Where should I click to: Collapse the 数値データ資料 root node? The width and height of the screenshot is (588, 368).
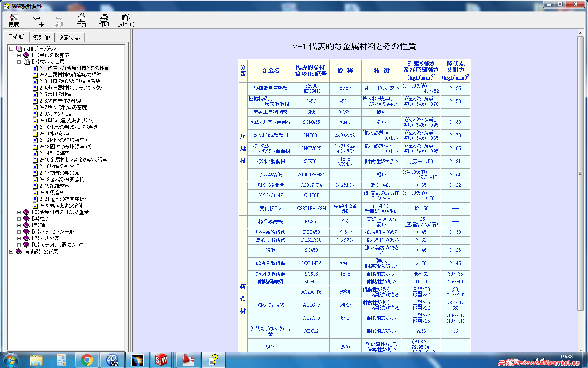[x=11, y=49]
